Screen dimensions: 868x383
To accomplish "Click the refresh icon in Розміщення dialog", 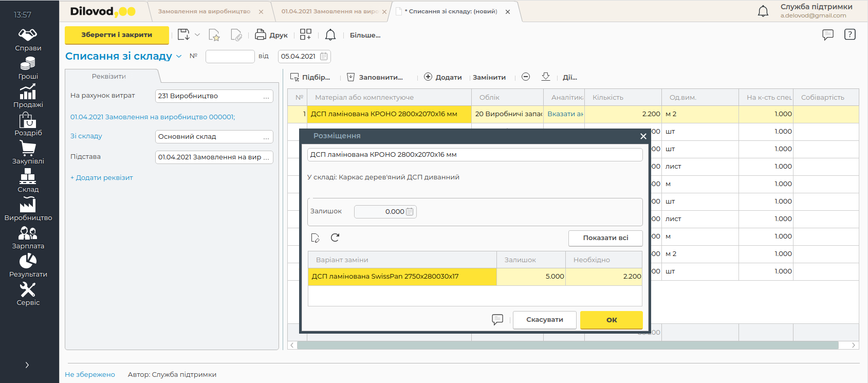I will tap(335, 238).
